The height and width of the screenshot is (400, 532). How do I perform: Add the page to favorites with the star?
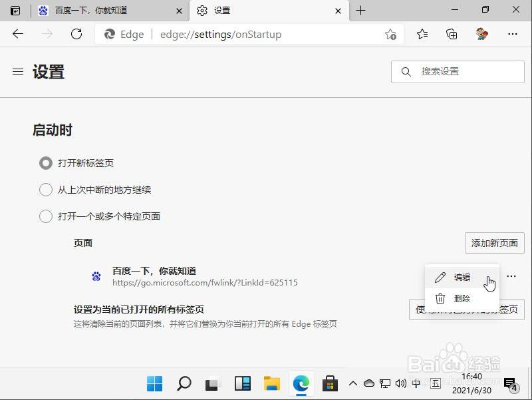[391, 34]
